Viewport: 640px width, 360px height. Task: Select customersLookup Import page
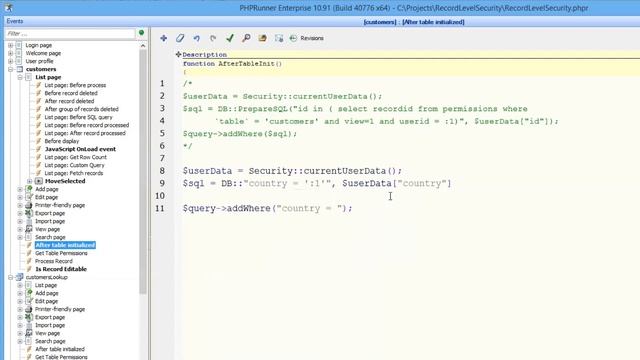tap(50, 325)
